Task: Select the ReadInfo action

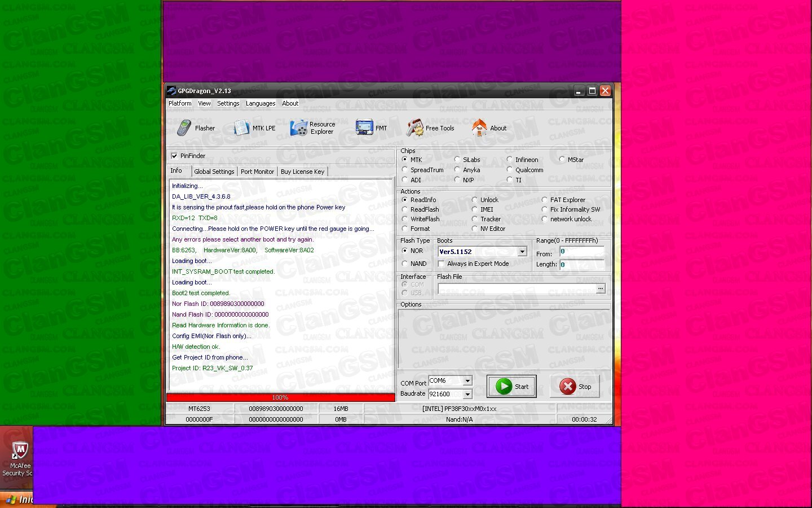Action: point(404,200)
